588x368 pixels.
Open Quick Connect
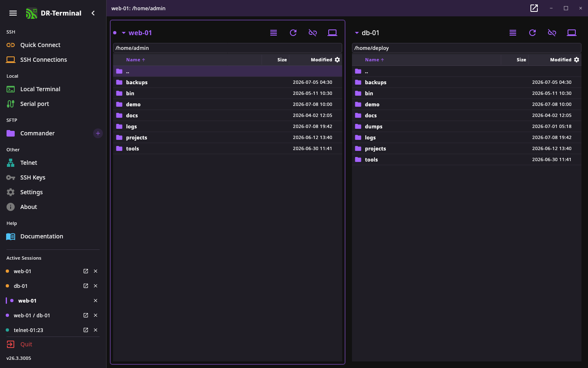click(x=53, y=45)
